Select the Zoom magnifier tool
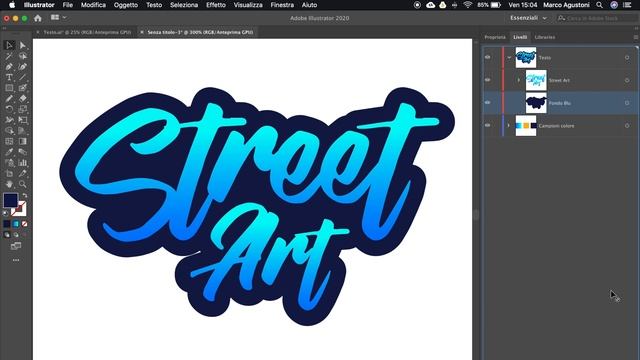This screenshot has height=360, width=640. click(22, 184)
